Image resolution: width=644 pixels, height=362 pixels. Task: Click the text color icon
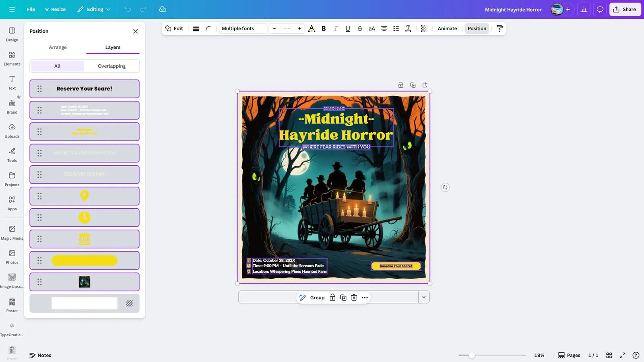tap(311, 29)
